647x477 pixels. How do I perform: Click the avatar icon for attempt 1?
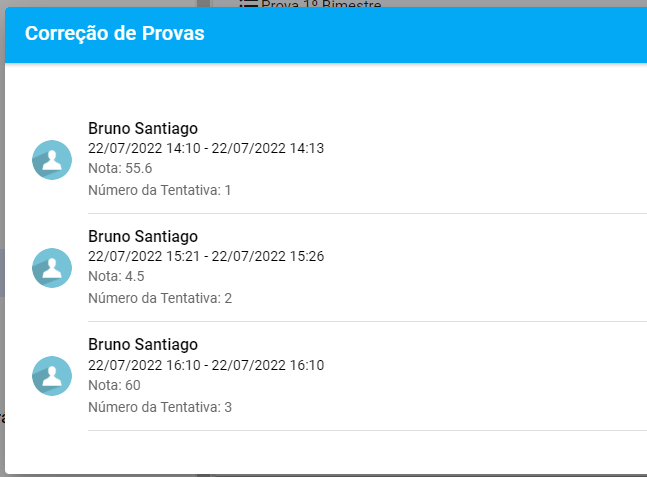point(52,160)
